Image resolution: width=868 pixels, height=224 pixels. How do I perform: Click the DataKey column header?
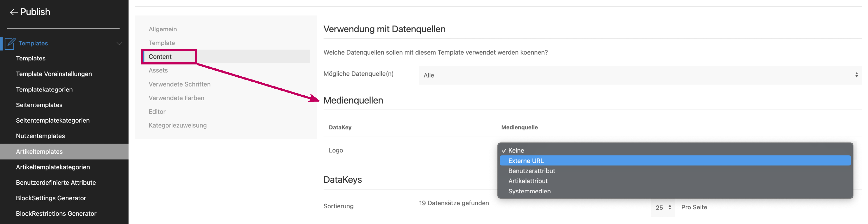click(340, 128)
